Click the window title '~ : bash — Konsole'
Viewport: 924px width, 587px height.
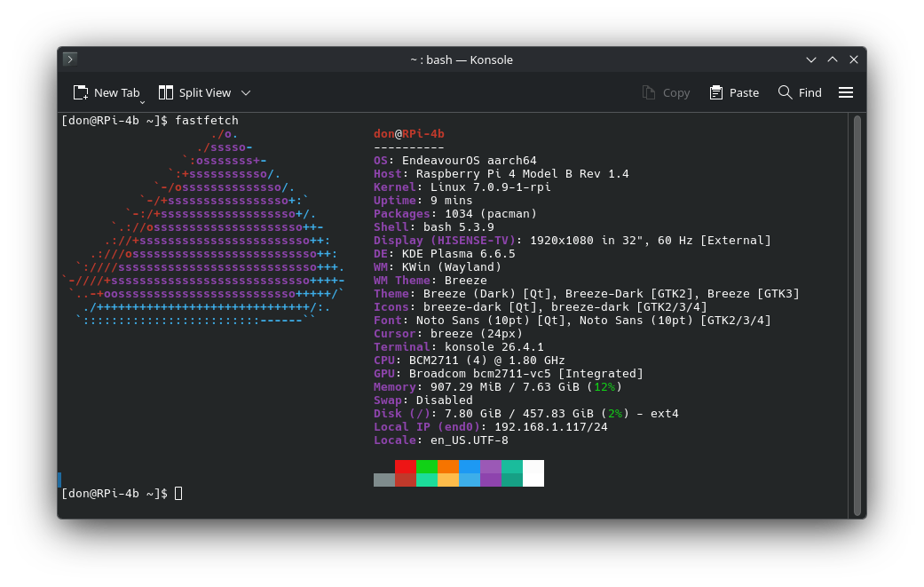point(462,59)
